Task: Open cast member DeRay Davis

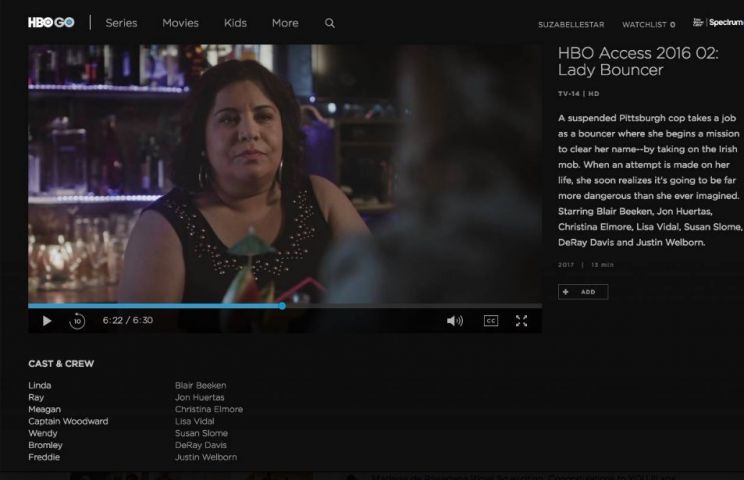Action: 201,445
